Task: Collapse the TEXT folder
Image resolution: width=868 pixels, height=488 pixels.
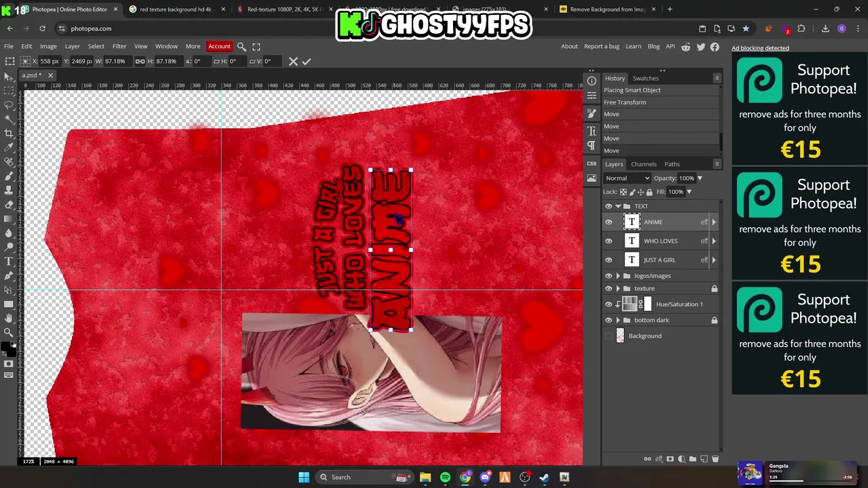Action: 618,206
